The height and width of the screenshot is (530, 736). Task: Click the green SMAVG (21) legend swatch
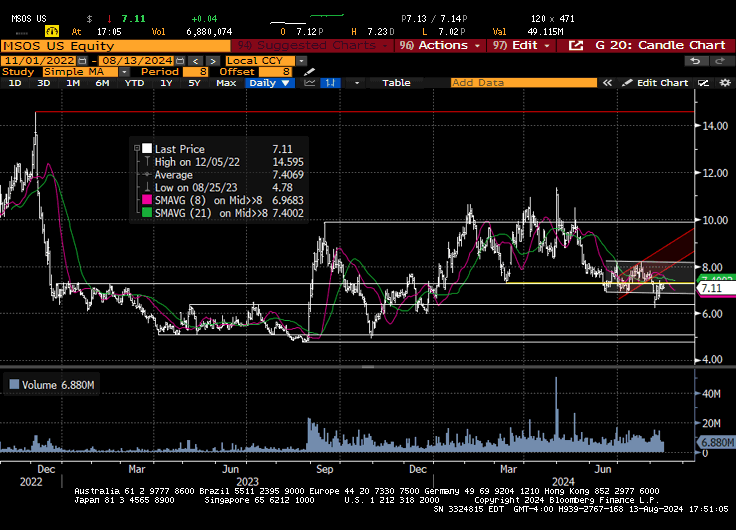(x=147, y=213)
